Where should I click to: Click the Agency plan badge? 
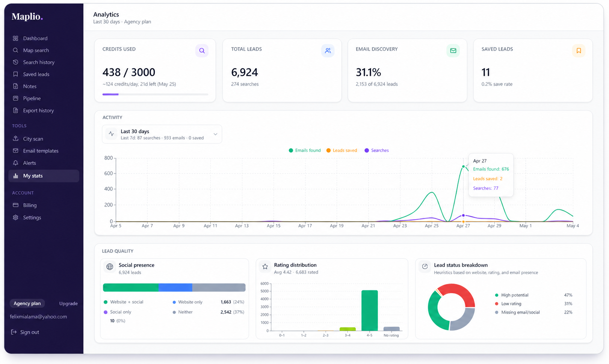[x=27, y=303]
